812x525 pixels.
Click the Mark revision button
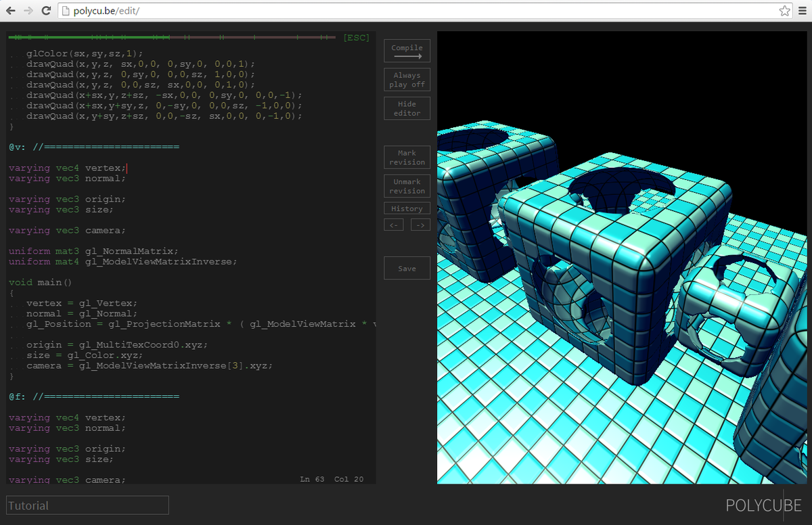tap(407, 157)
